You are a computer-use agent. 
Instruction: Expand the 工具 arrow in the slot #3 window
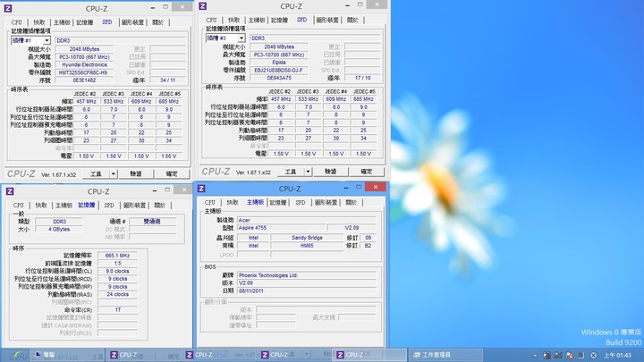(308, 172)
